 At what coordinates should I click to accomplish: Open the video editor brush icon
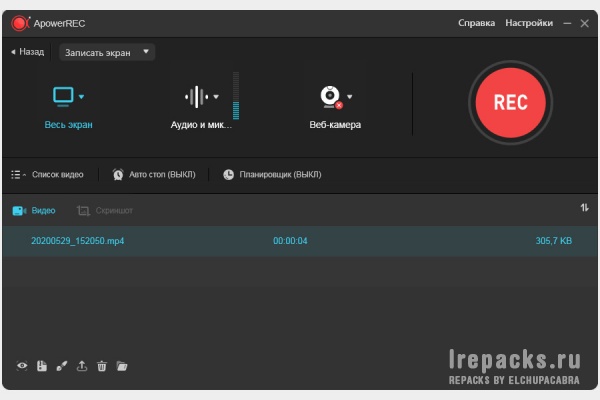pyautogui.click(x=62, y=366)
